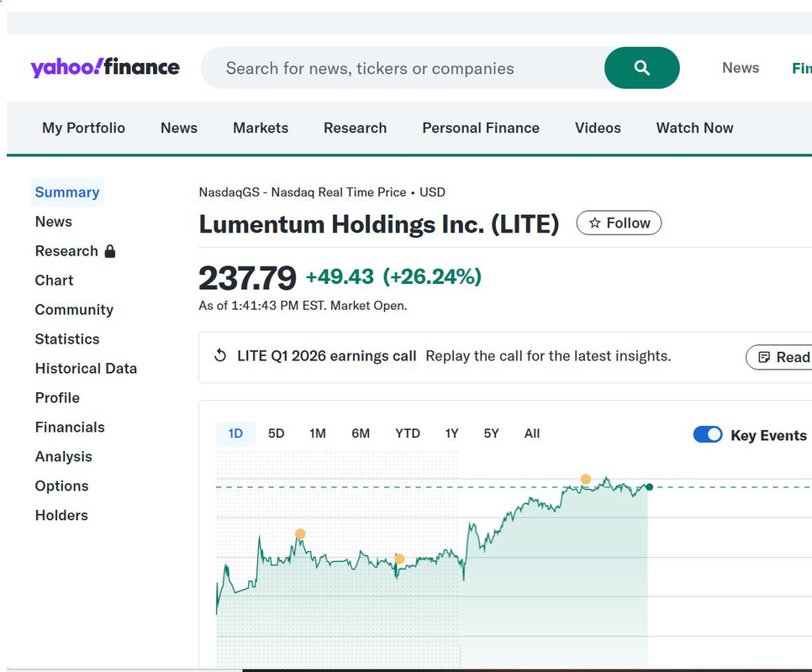Click the replay icon for earnings call
The height and width of the screenshot is (672, 812).
pos(220,355)
